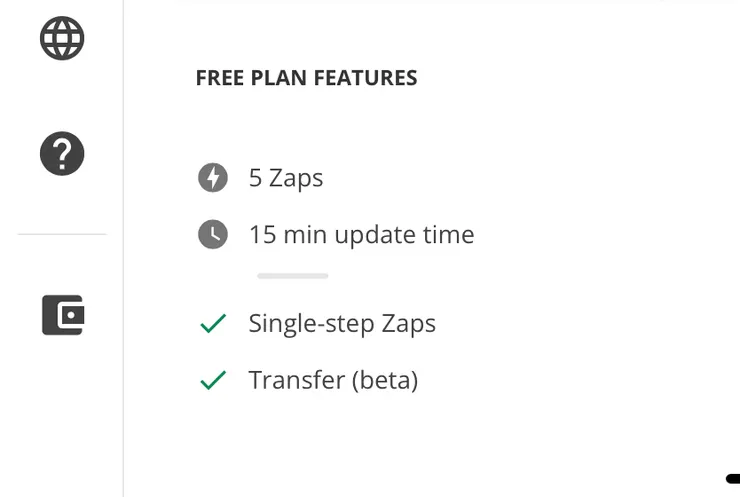Screen dimensions: 740x497
Task: Click empty sidebar space below the wallet icon
Action: click(x=62, y=420)
